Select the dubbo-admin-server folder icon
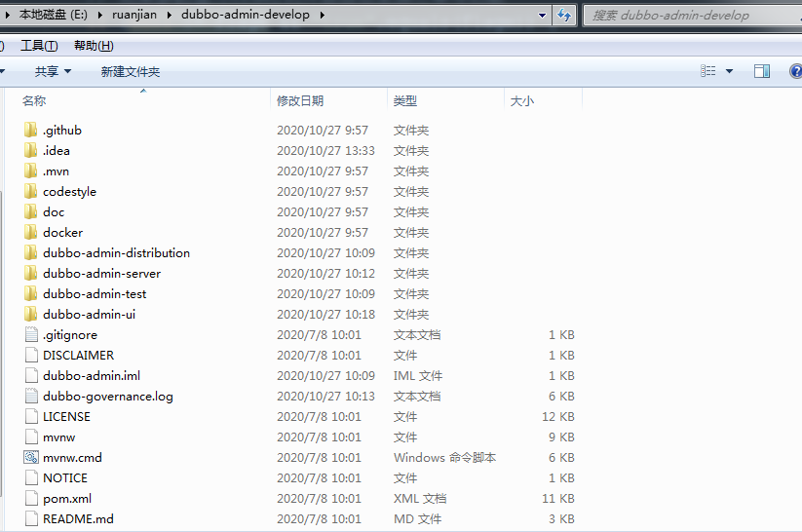The image size is (802, 532). (x=30, y=273)
